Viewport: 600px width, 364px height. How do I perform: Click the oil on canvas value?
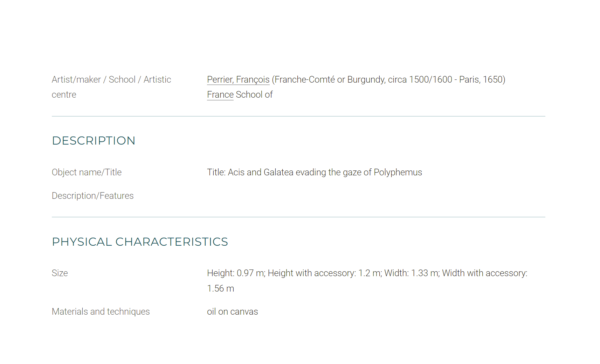(x=232, y=312)
